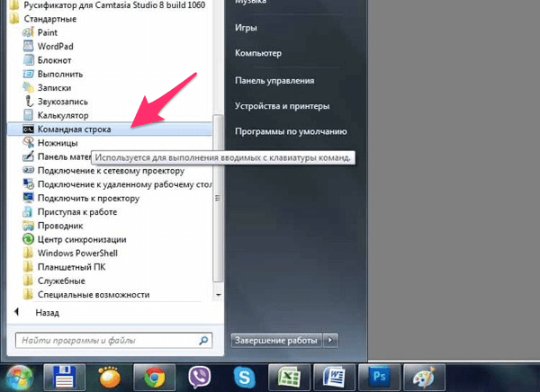This screenshot has width=540, height=392.
Task: Open Skype from the taskbar
Action: click(x=243, y=375)
